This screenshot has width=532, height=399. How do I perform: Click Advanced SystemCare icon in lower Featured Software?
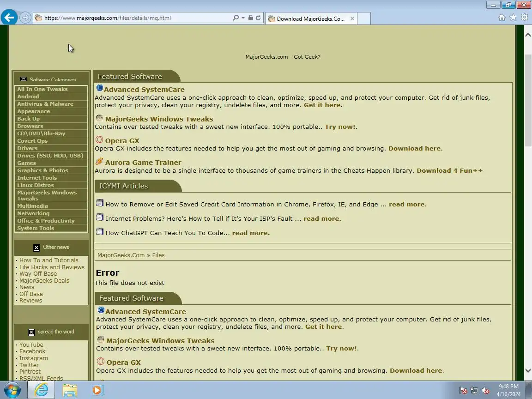(x=101, y=310)
